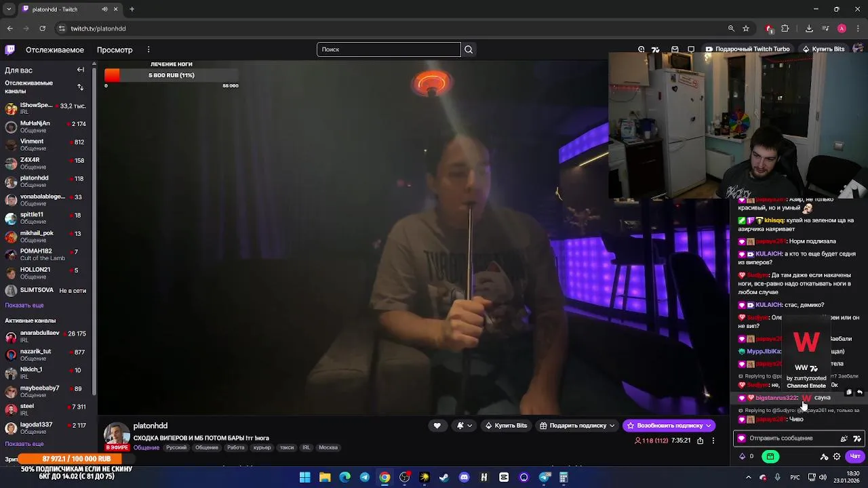
Task: Open Z4X4R channel in sidebar
Action: point(46,163)
